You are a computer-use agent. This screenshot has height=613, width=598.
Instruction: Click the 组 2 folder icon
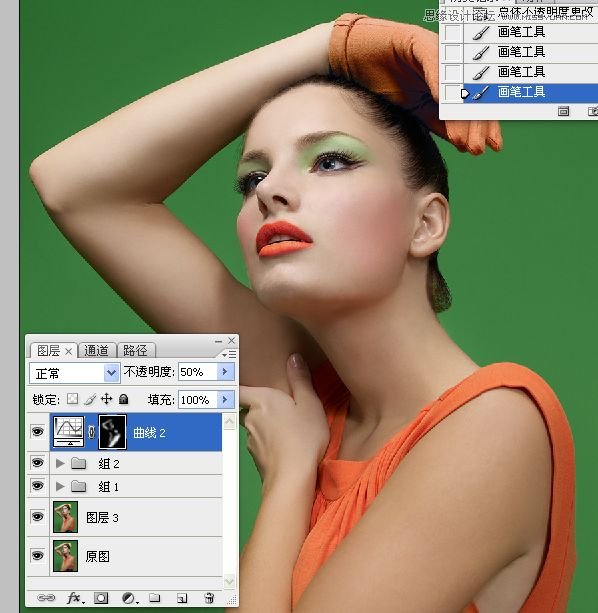79,464
